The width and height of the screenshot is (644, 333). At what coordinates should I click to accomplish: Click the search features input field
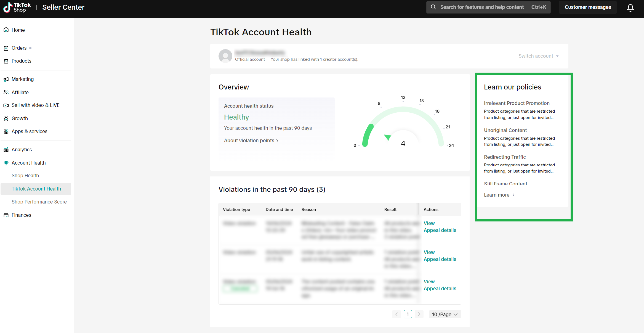(x=481, y=7)
